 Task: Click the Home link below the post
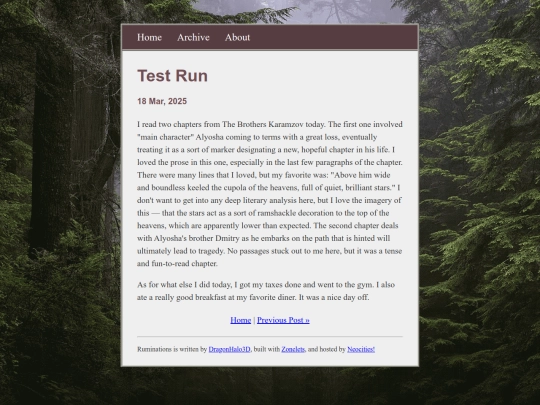point(240,320)
